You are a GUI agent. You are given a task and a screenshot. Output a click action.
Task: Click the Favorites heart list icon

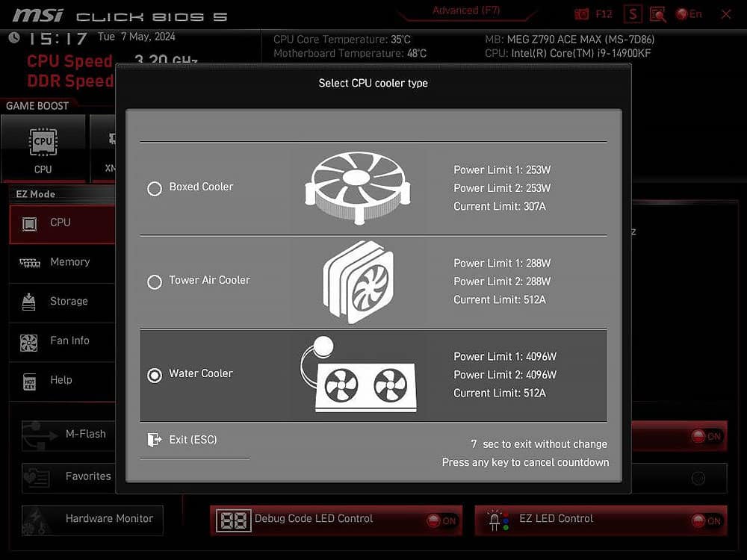tap(37, 478)
